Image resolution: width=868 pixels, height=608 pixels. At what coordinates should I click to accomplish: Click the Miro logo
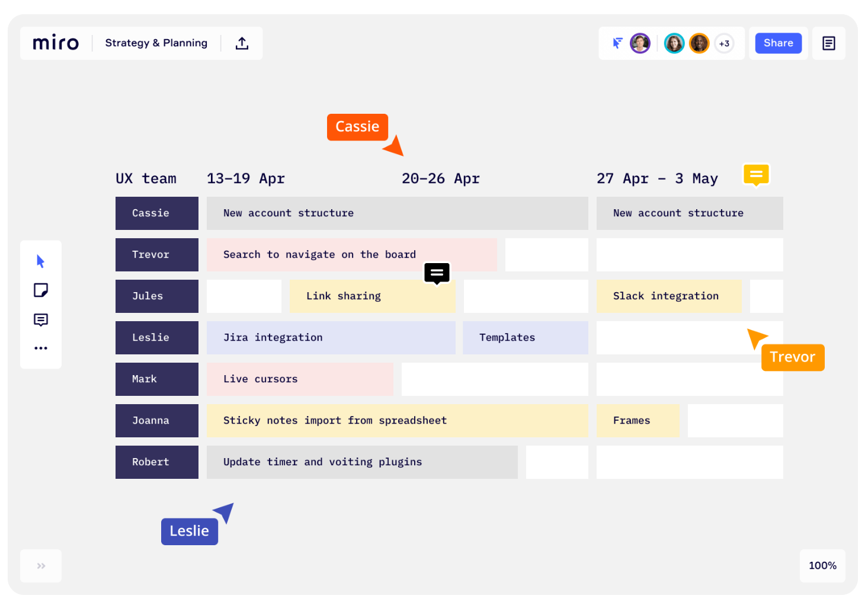pyautogui.click(x=56, y=43)
